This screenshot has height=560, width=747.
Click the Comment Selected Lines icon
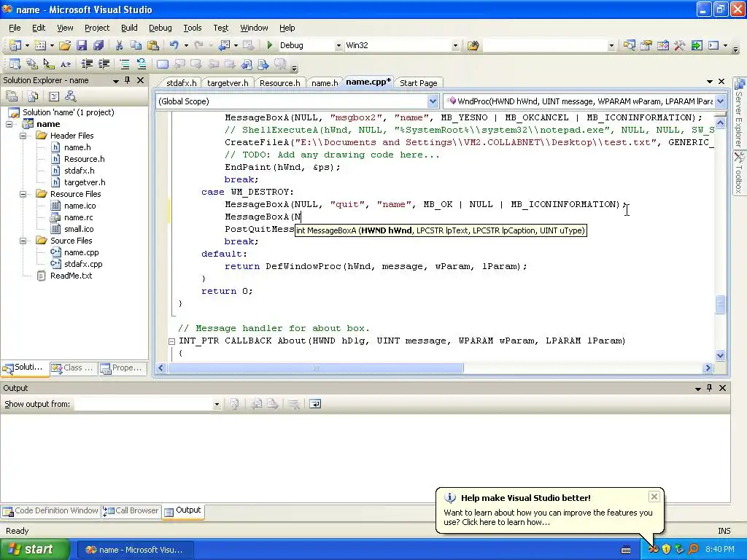(x=124, y=64)
